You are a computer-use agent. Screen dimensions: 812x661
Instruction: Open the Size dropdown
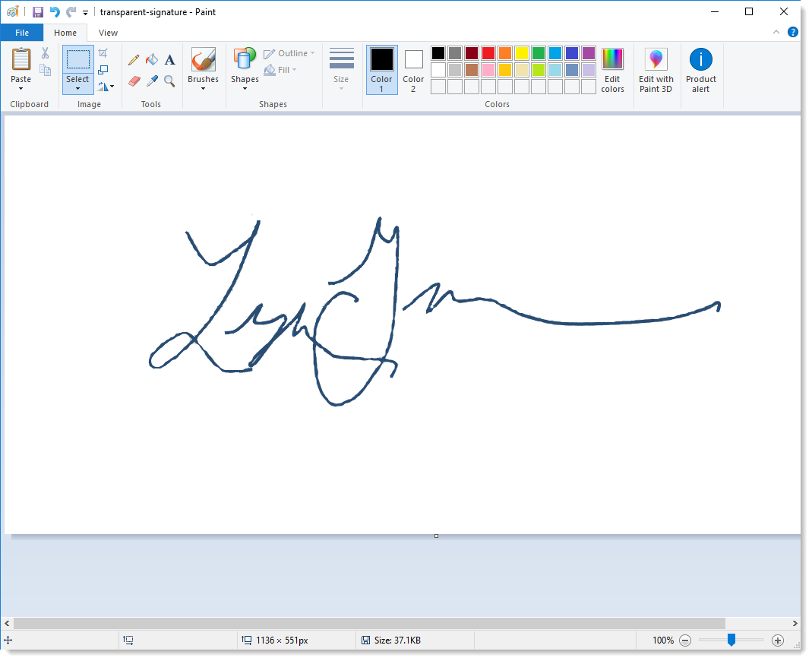point(341,70)
